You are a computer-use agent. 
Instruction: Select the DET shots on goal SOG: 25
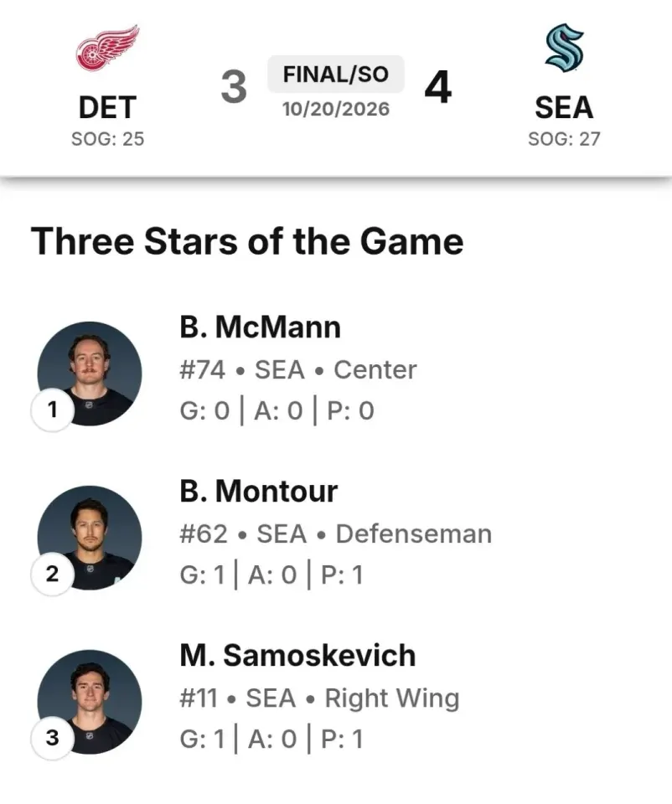tap(108, 139)
